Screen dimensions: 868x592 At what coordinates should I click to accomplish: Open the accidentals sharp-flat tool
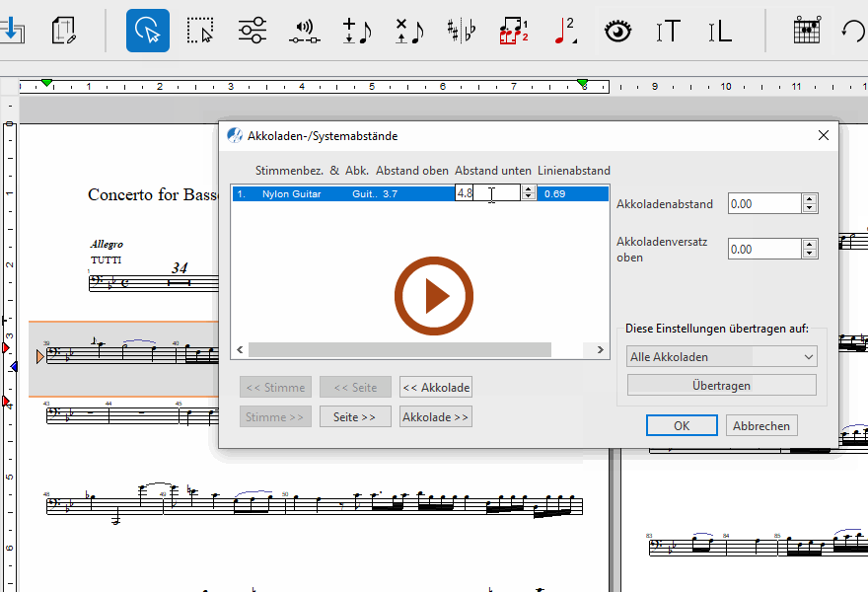pos(461,31)
